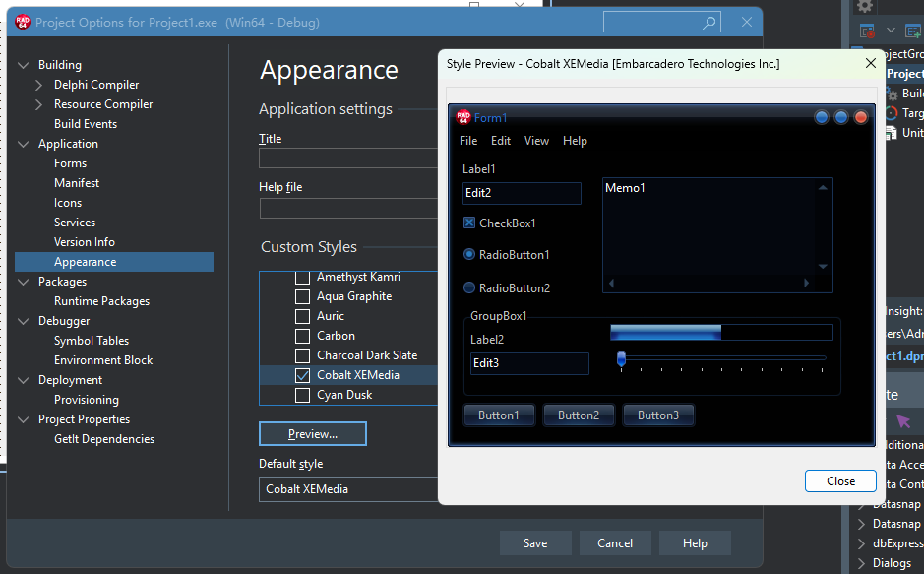Open the View menu in preview form
Screen dimensions: 924x574
[x=536, y=141]
